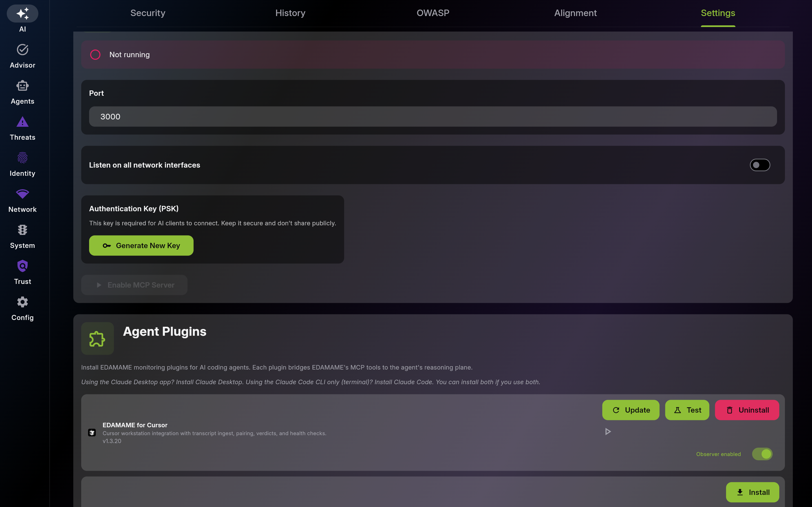Disable the Observer enabled switch
Viewport: 812px width, 507px height.
pyautogui.click(x=762, y=454)
